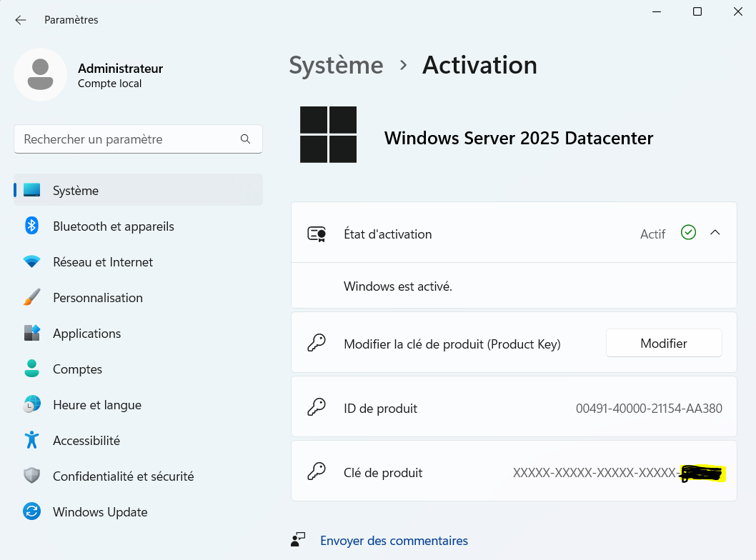The image size is (756, 560).
Task: Click the back arrow in Paramètres
Action: [x=21, y=20]
